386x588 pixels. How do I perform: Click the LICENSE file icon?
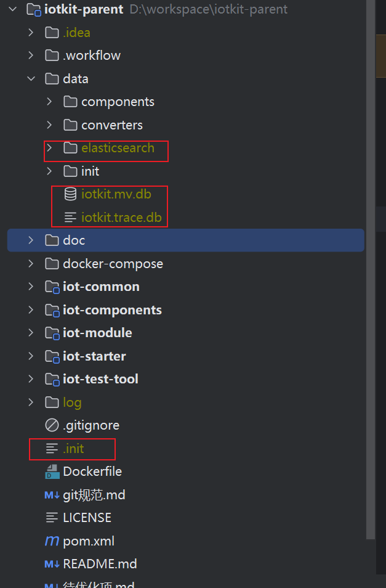(52, 518)
